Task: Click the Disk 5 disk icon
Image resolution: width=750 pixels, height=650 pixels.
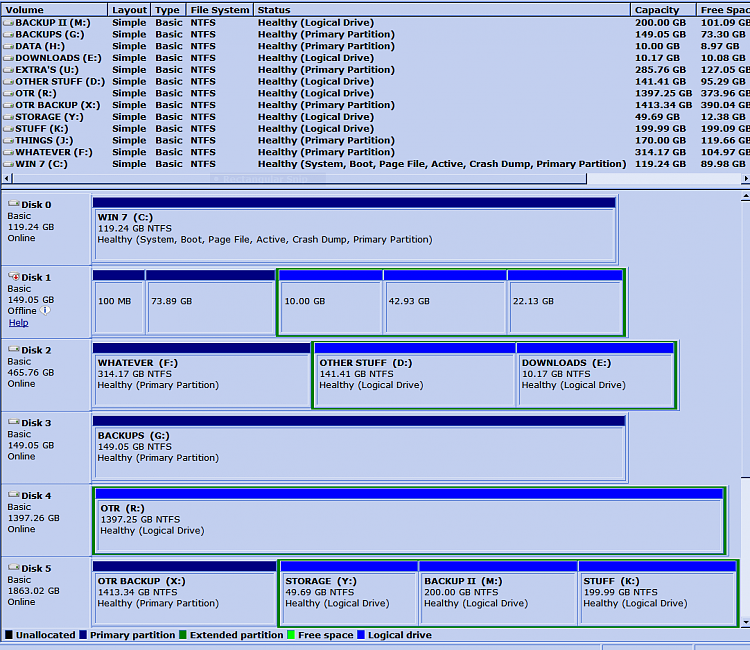Action: [13, 567]
